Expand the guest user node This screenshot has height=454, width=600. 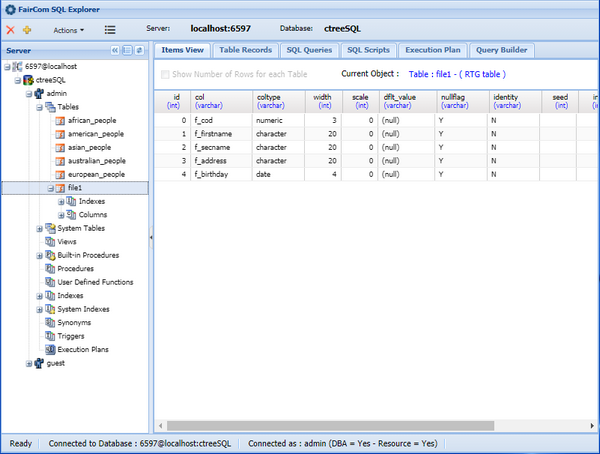(29, 364)
